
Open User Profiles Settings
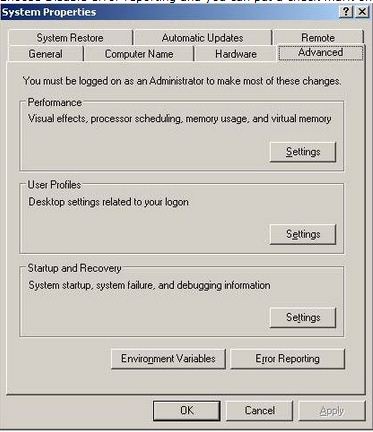tap(303, 234)
